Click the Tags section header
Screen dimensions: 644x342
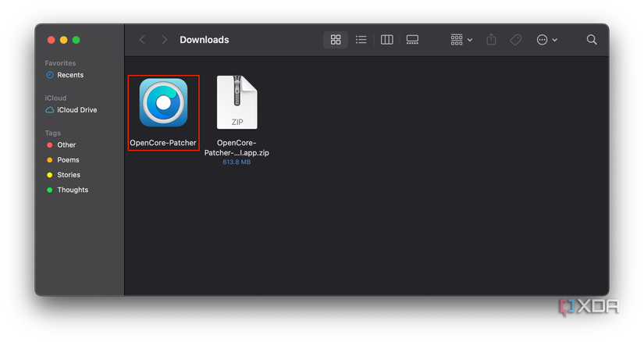[x=52, y=133]
